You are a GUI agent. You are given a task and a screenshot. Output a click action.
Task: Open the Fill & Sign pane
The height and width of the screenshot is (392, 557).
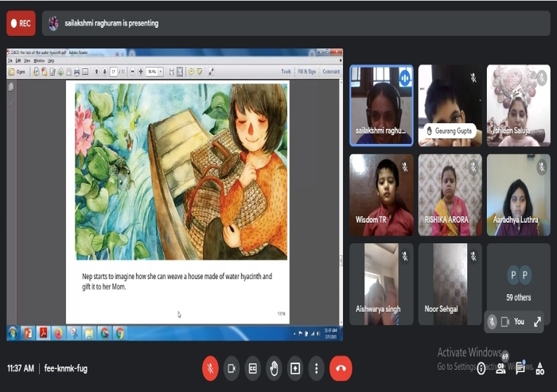point(306,72)
